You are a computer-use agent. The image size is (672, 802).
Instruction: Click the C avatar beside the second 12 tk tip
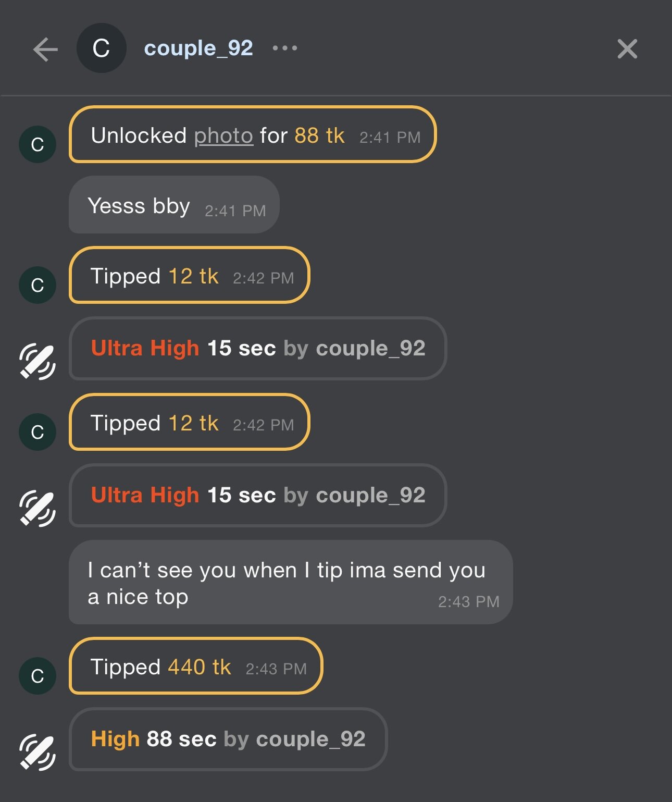38,432
